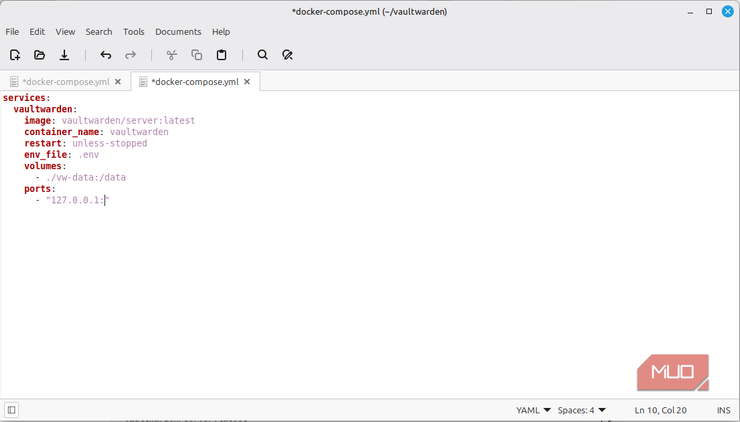Toggle the INS insert mode indicator
The image size is (740, 422).
[723, 410]
